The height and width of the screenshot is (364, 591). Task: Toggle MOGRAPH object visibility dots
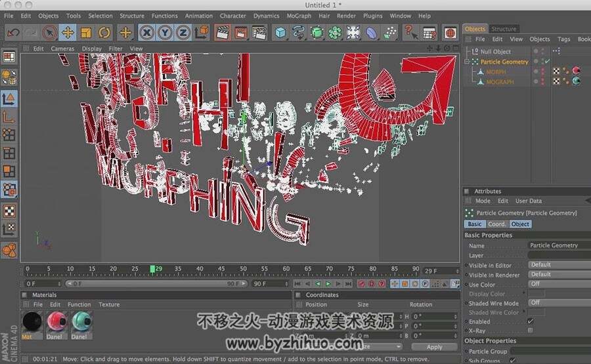point(543,81)
